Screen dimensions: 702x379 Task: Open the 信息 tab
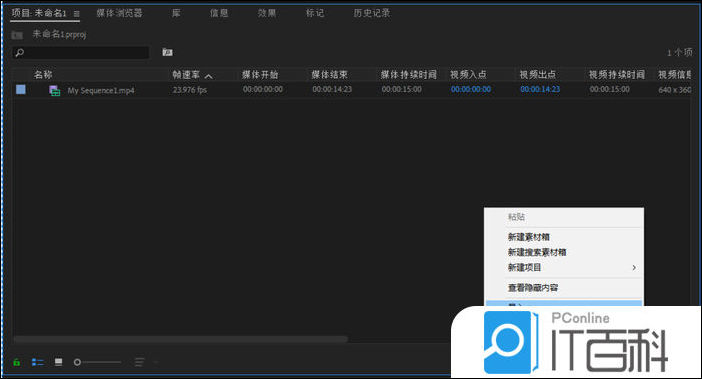click(x=219, y=13)
